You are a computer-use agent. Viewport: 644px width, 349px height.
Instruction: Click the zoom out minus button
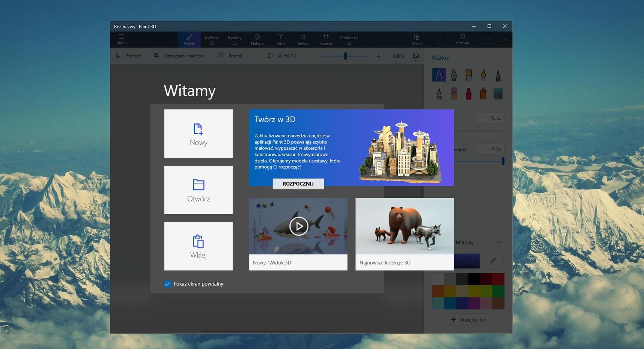click(312, 56)
